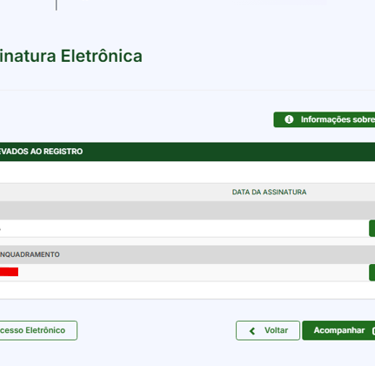Click the cut-off icon right of Acompanhar
Image resolution: width=375 pixels, height=366 pixels.
(373, 331)
